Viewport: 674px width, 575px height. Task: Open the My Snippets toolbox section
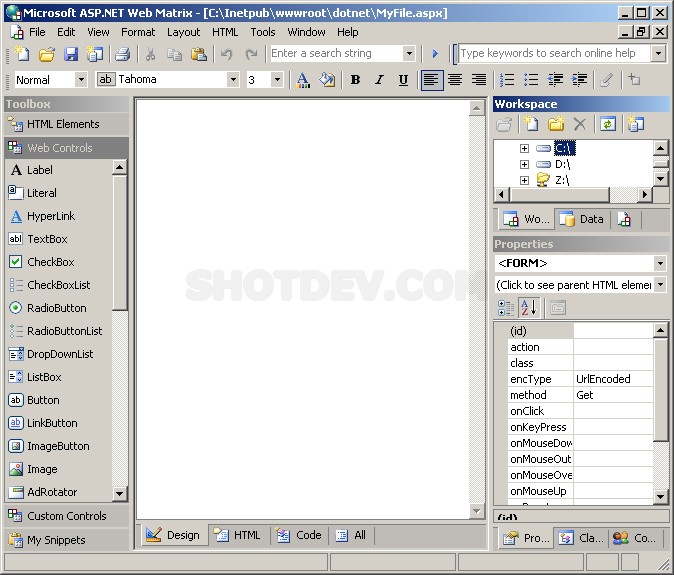[x=56, y=540]
